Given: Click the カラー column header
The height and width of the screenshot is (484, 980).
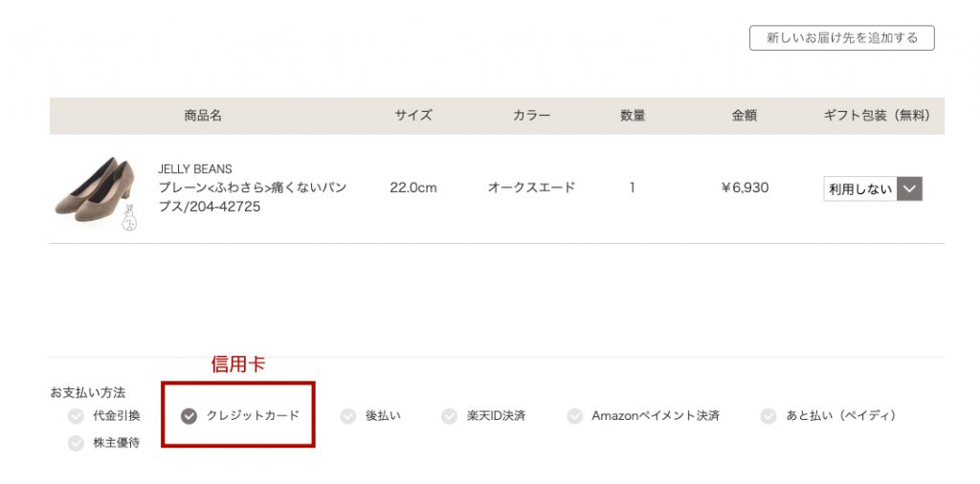Looking at the screenshot, I should point(531,116).
